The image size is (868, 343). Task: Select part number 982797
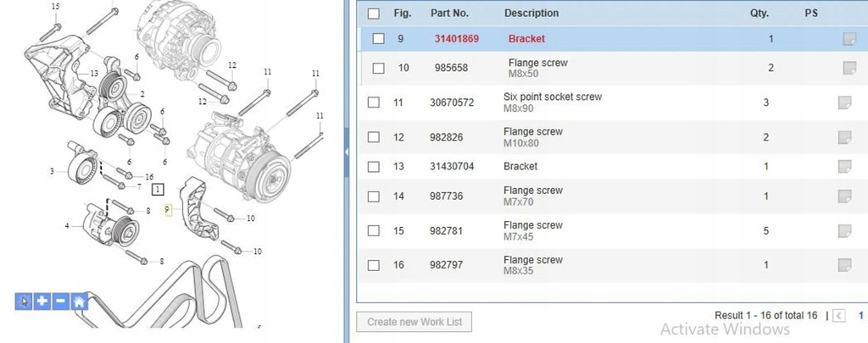447,265
